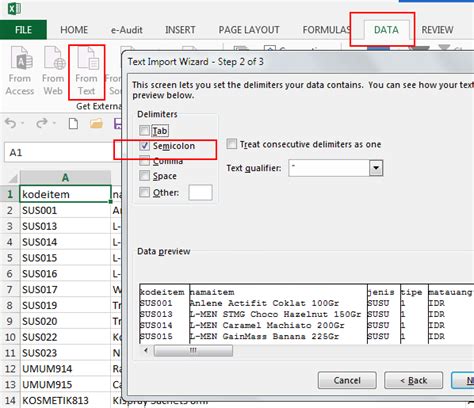Uncheck the Semicolon delimiter checkbox
This screenshot has width=474, height=408.
point(144,146)
